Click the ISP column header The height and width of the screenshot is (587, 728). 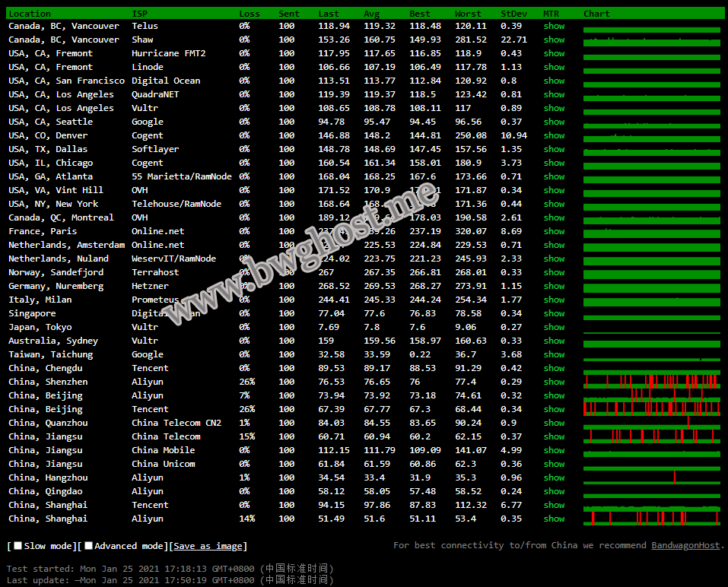point(140,14)
